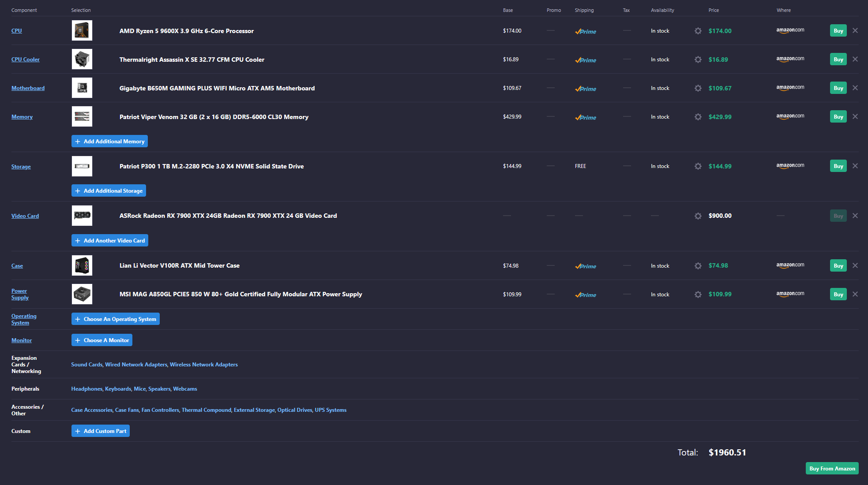
Task: Open the CPU Cooler component link
Action: [26, 60]
